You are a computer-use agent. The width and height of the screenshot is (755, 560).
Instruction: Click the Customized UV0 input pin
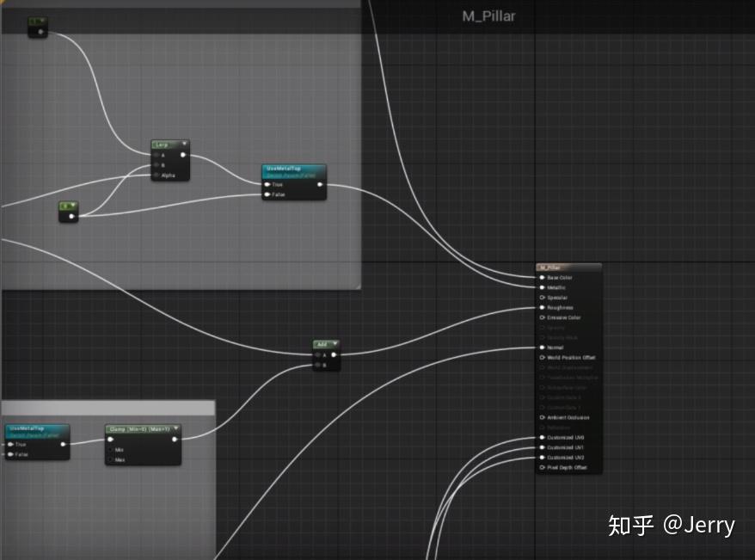tap(540, 435)
